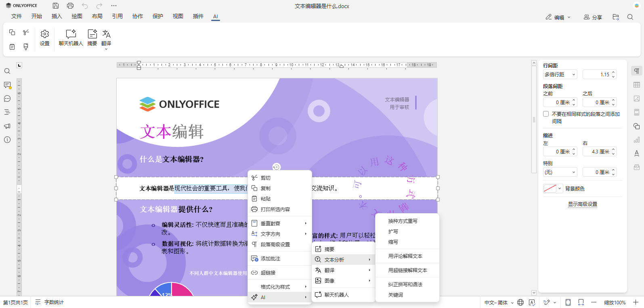Image resolution: width=644 pixels, height=308 pixels.
Task: Open text art settings in right sidebar
Action: click(x=637, y=153)
